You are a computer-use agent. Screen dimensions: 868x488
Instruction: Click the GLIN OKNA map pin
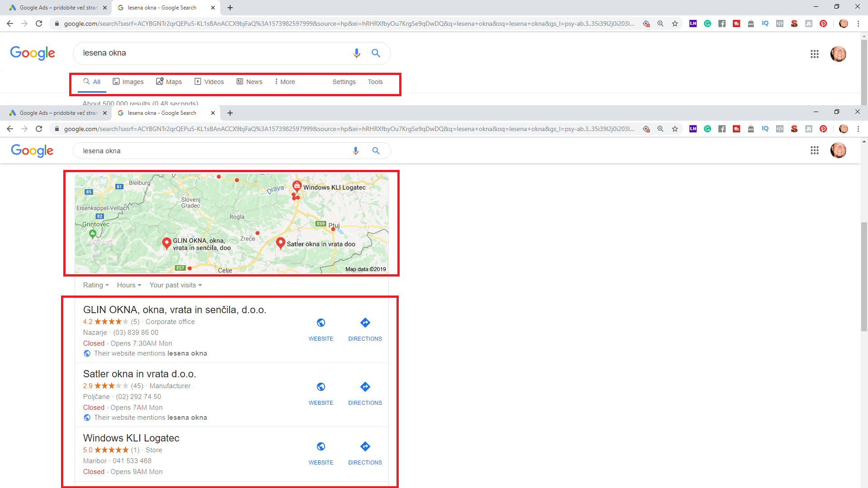tap(166, 243)
